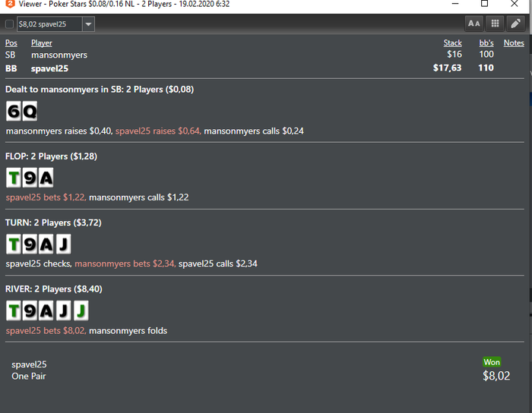Click the Queen hole card
Image resolution: width=532 pixels, height=413 pixels.
(30, 111)
